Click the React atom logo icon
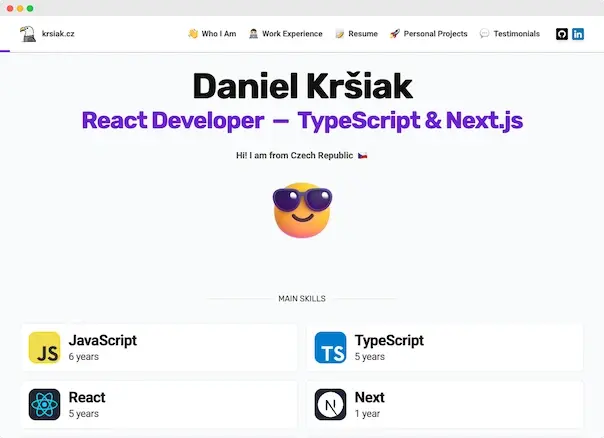Screen dimensions: 604x438 coord(44,404)
